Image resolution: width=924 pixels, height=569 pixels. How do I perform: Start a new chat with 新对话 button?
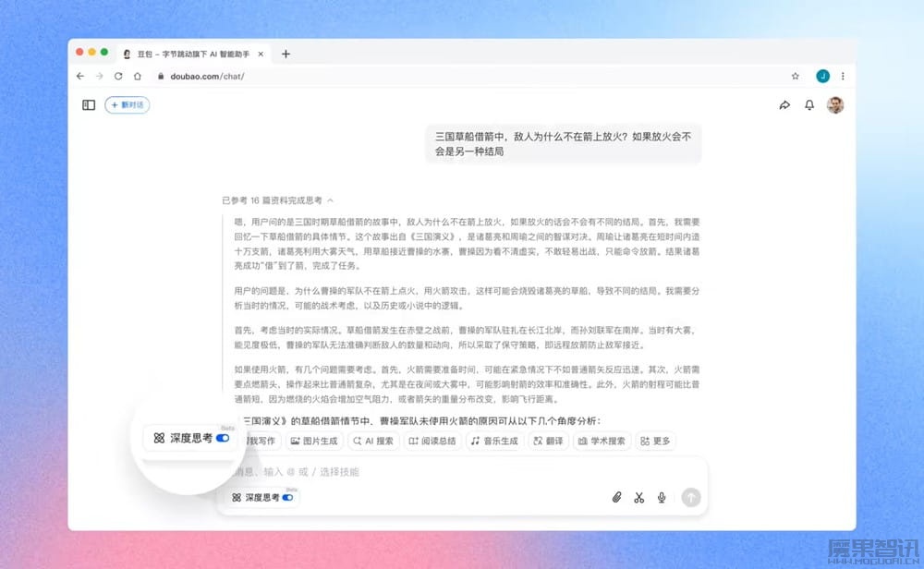coord(128,105)
